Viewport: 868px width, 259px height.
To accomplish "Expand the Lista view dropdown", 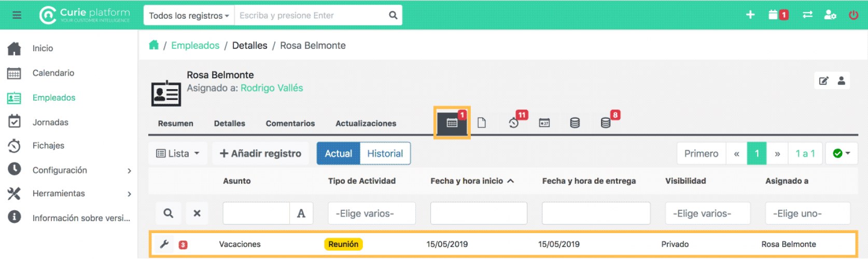I will [x=178, y=153].
